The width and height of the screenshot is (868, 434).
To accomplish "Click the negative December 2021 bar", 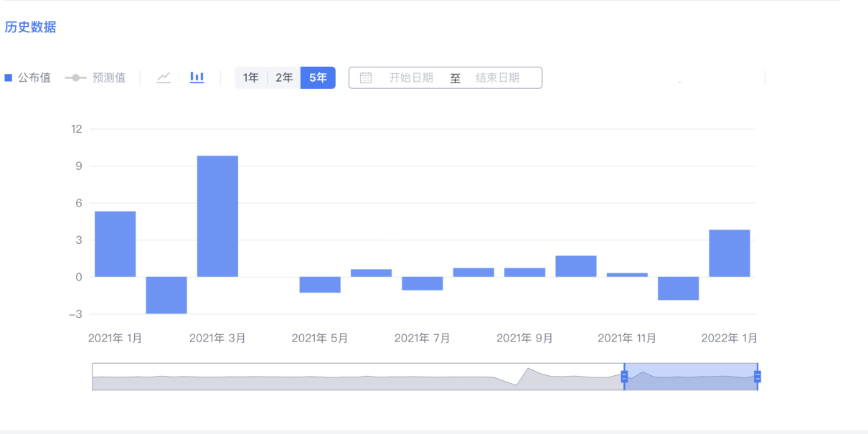I will [x=678, y=288].
